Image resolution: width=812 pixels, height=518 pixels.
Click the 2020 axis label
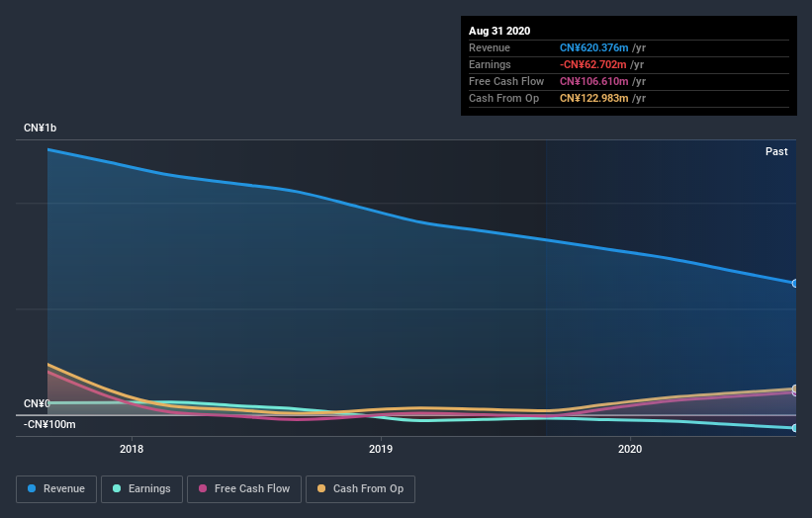pos(630,449)
